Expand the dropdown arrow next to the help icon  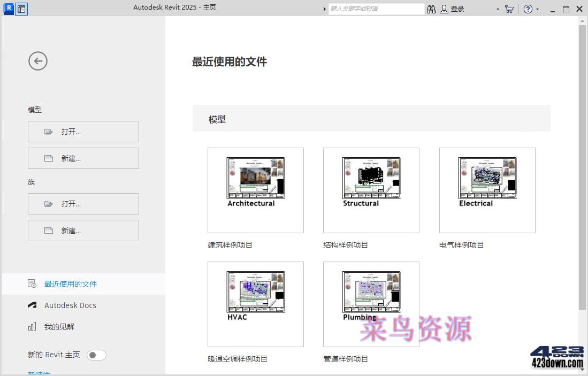coord(537,9)
